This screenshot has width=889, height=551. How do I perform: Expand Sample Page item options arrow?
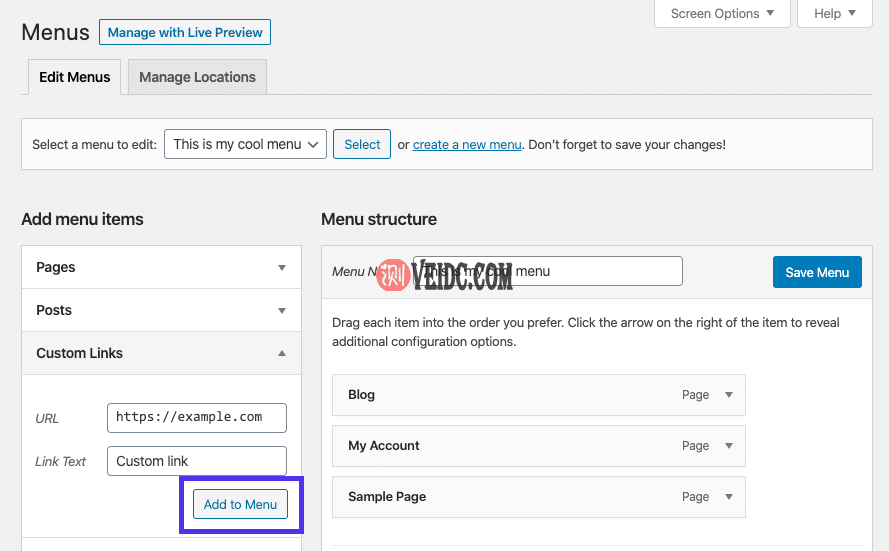[x=729, y=497]
